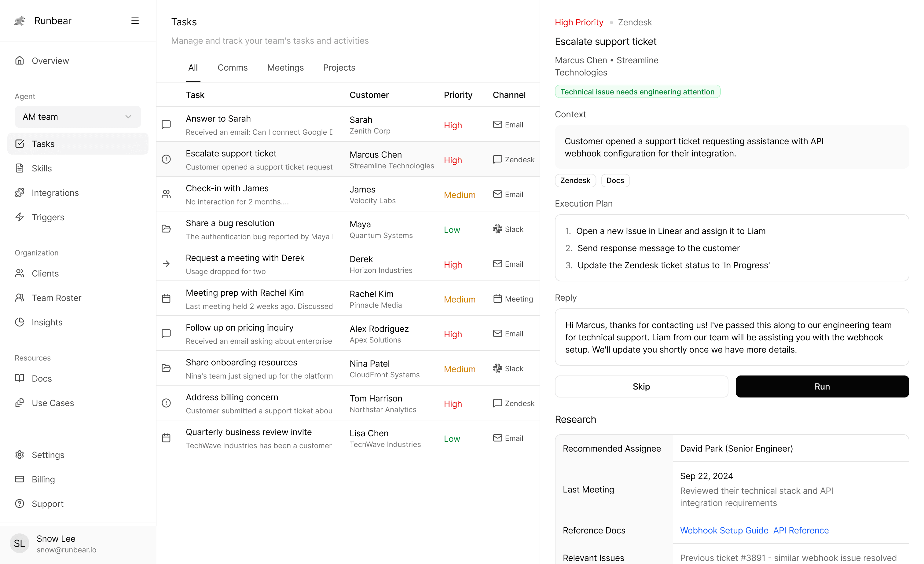
Task: Click chevron arrow in agent selector
Action: pyautogui.click(x=128, y=117)
